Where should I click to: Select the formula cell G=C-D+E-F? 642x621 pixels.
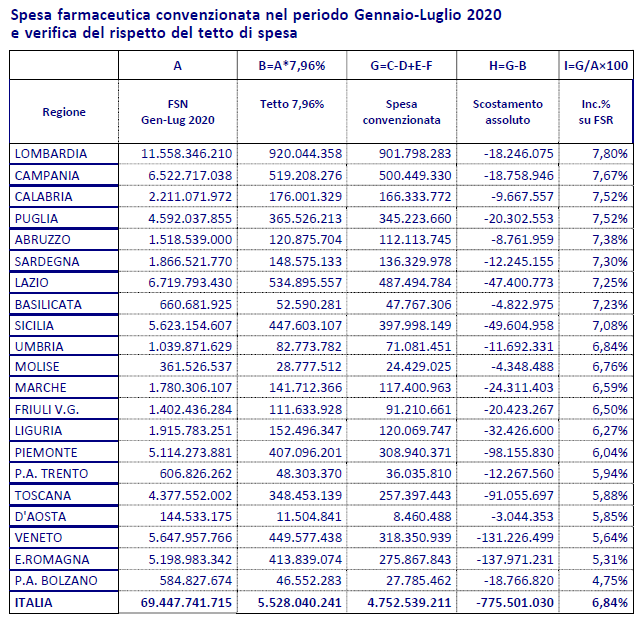(x=401, y=65)
